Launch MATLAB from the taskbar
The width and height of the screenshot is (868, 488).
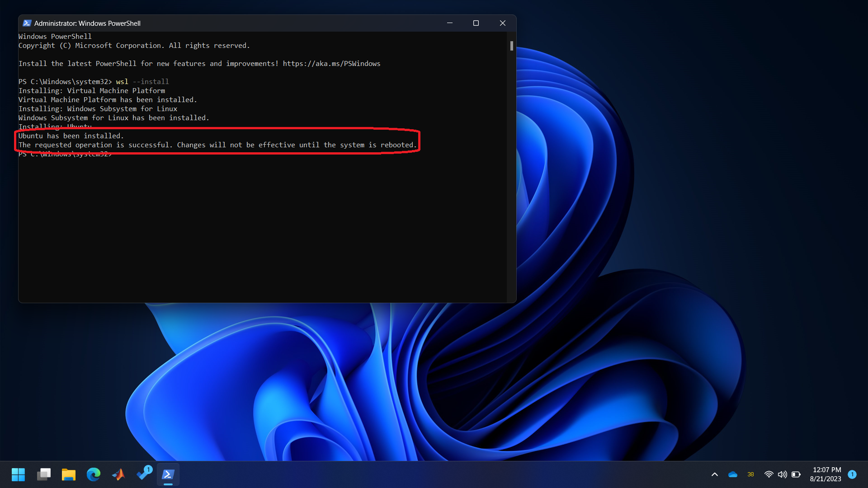(x=118, y=474)
